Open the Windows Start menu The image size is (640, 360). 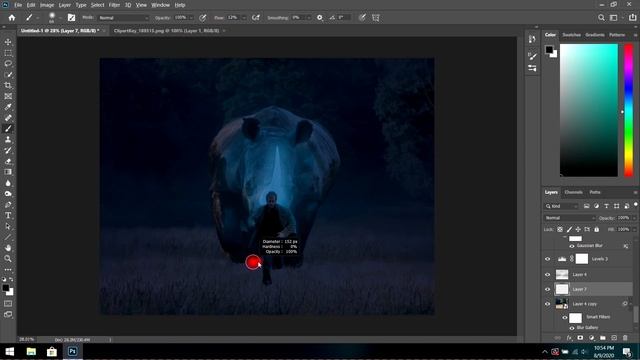point(10,351)
